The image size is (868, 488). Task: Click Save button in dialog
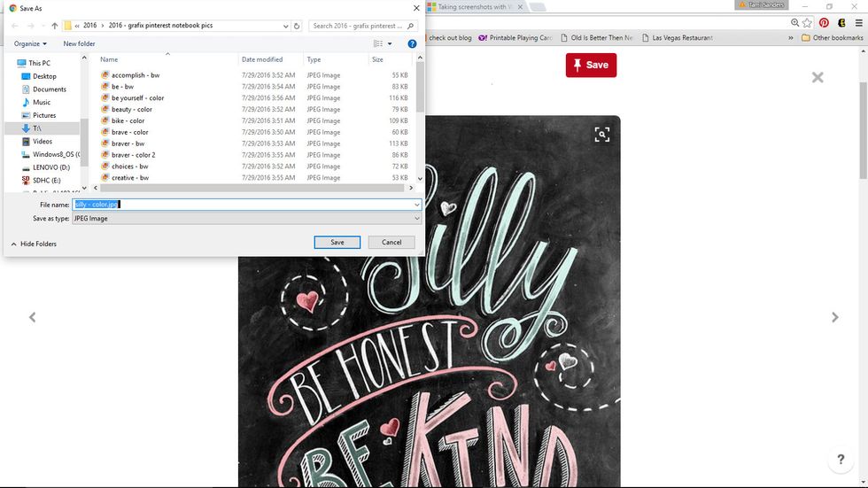coord(337,243)
